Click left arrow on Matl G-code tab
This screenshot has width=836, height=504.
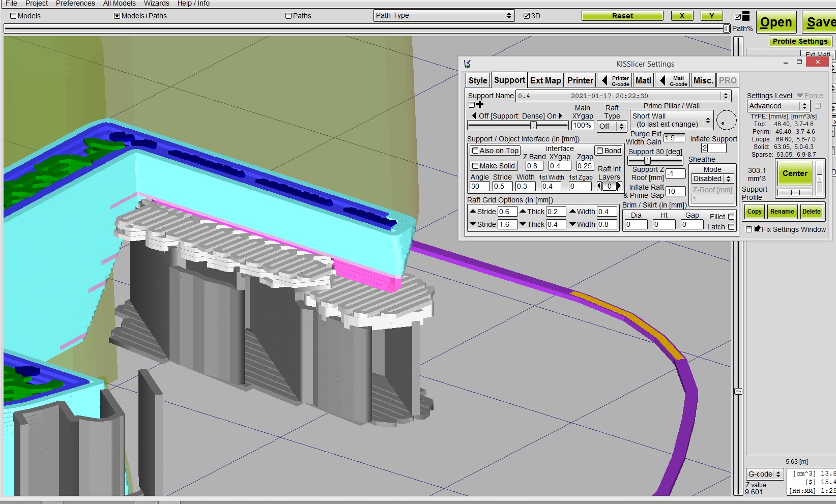(662, 80)
